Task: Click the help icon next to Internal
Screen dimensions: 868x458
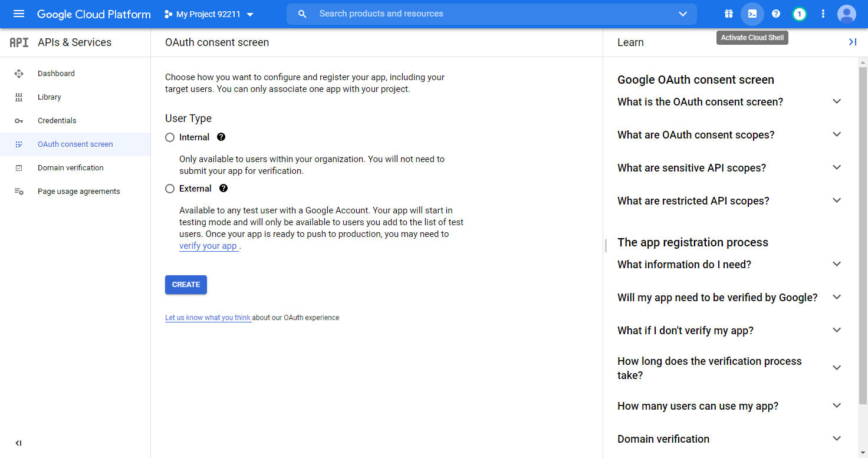Action: tap(221, 137)
